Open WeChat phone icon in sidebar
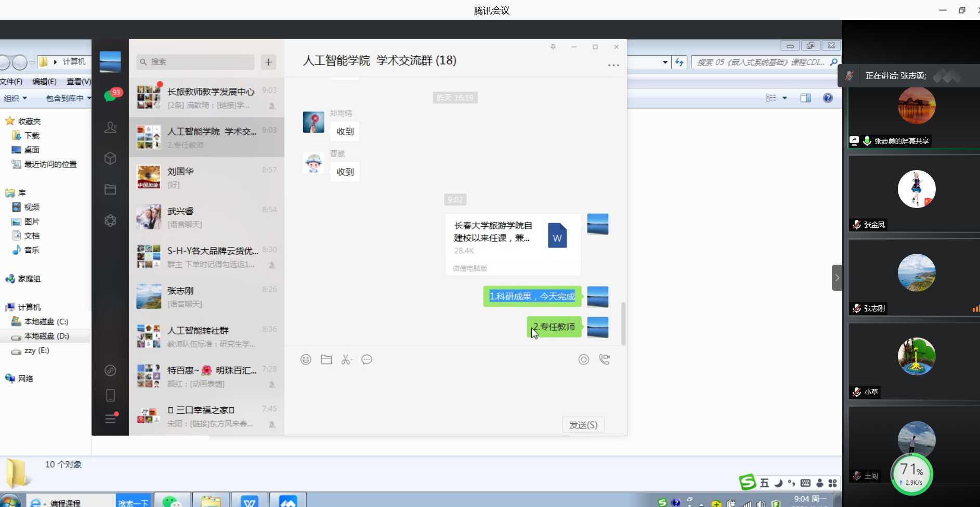This screenshot has height=507, width=980. click(110, 396)
